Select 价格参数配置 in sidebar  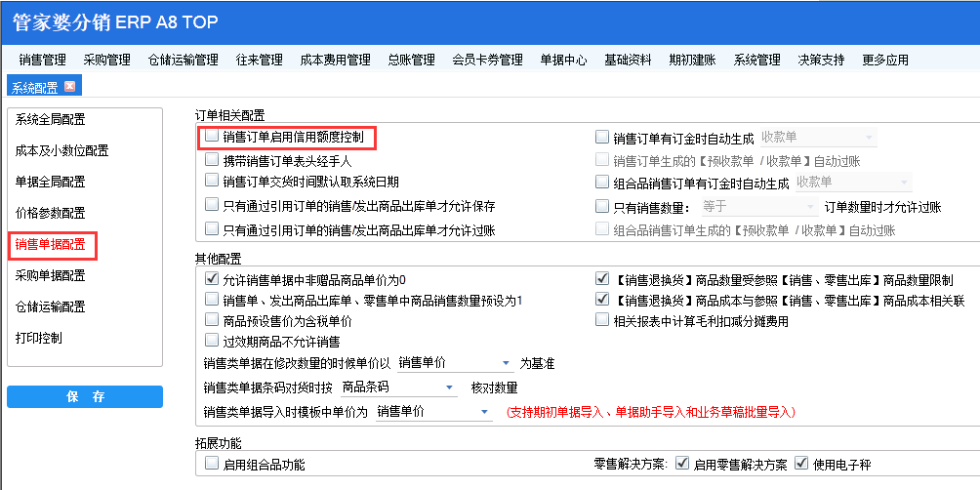[x=51, y=213]
